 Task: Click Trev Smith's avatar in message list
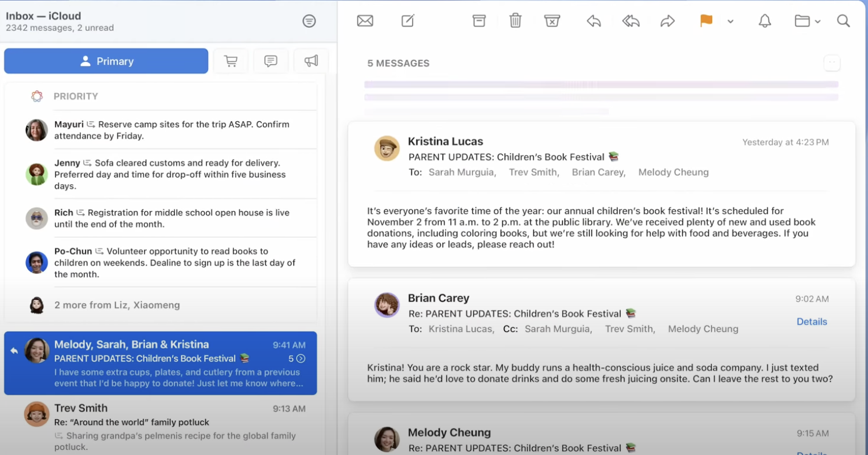click(37, 414)
